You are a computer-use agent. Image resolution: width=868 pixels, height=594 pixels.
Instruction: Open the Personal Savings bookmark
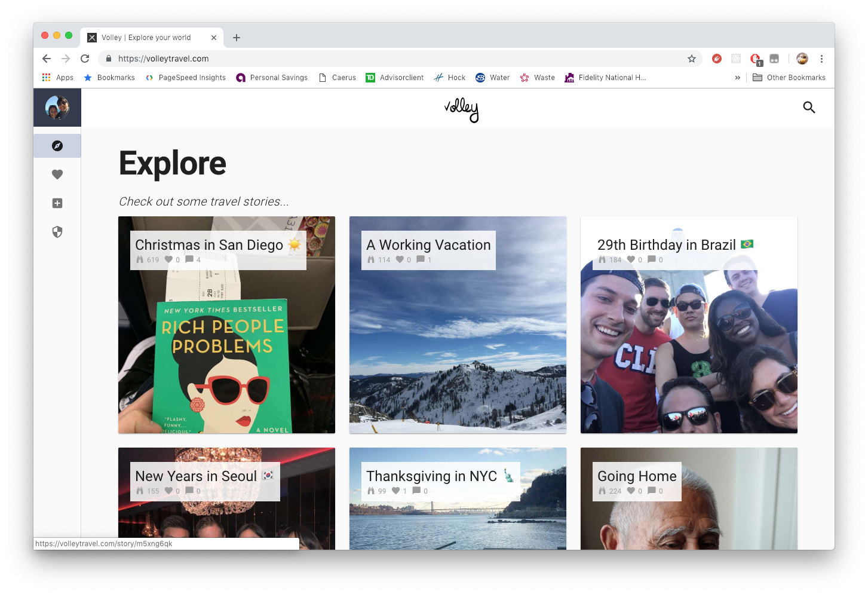pos(272,78)
